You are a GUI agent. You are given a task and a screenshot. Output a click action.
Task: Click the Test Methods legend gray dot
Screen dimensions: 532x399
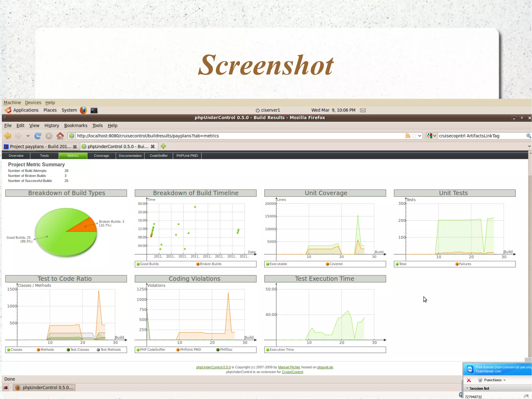(x=98, y=350)
